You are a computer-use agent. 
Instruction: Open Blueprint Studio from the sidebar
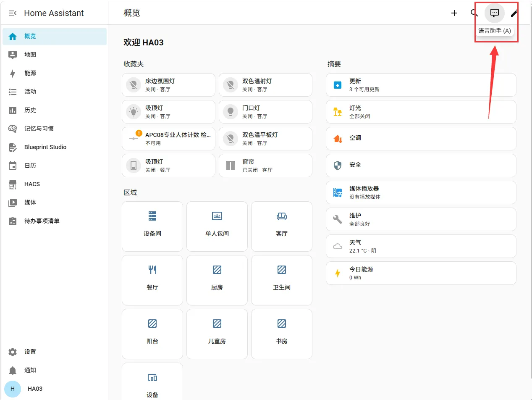[x=55, y=147]
